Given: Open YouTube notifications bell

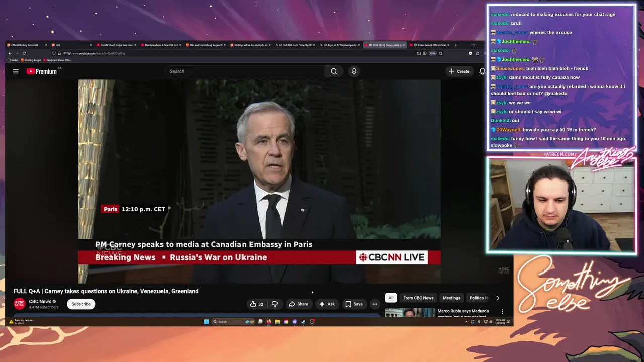Looking at the screenshot, I should [x=482, y=71].
